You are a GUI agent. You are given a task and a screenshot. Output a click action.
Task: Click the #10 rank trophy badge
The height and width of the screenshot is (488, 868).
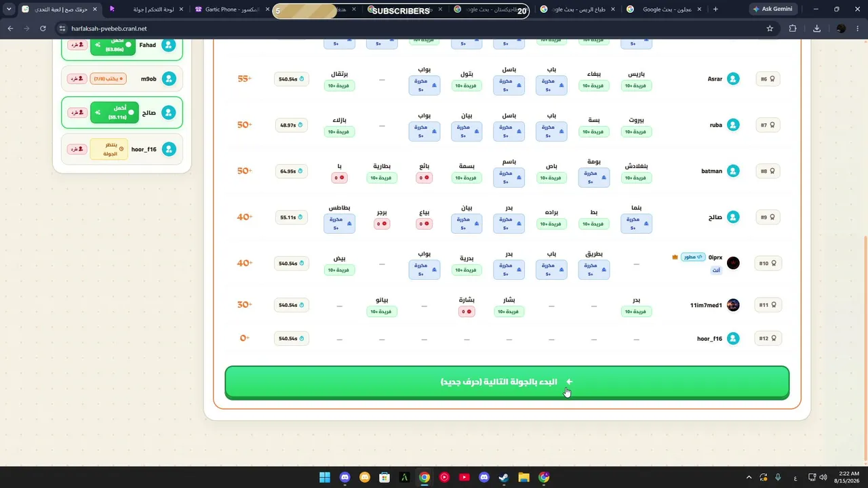coord(768,263)
